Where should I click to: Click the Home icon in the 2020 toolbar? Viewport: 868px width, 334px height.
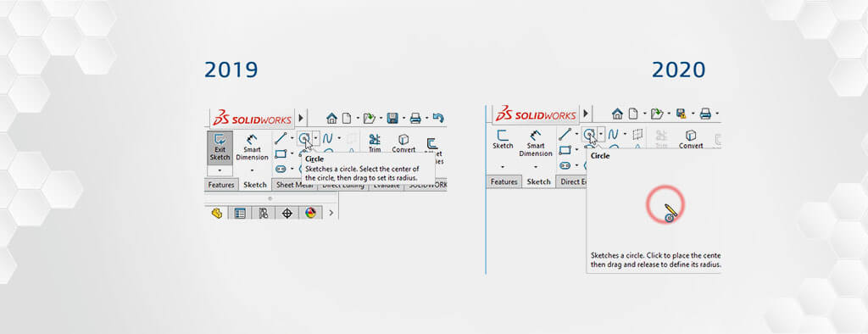click(617, 114)
